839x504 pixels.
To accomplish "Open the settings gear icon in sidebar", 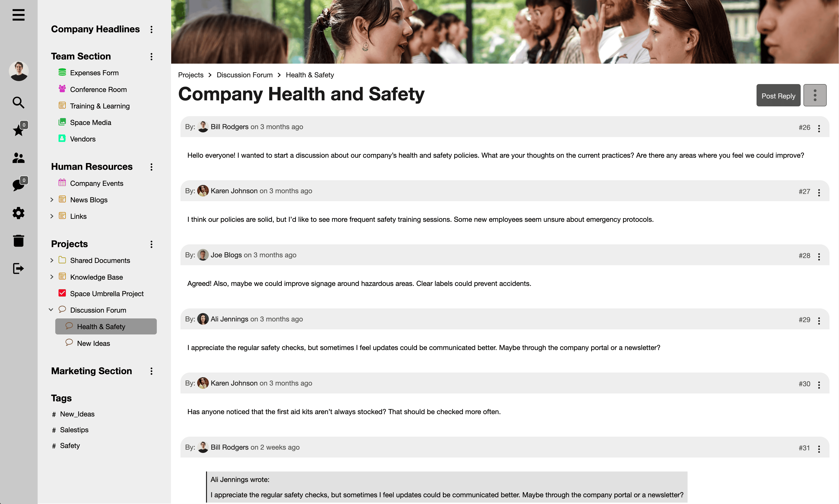I will pos(18,213).
